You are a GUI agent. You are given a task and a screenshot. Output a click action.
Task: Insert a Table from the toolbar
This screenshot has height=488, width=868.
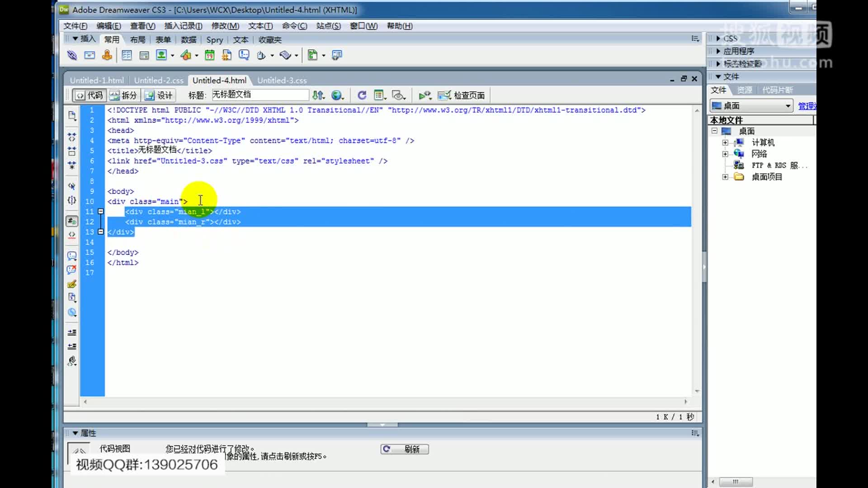click(x=127, y=55)
